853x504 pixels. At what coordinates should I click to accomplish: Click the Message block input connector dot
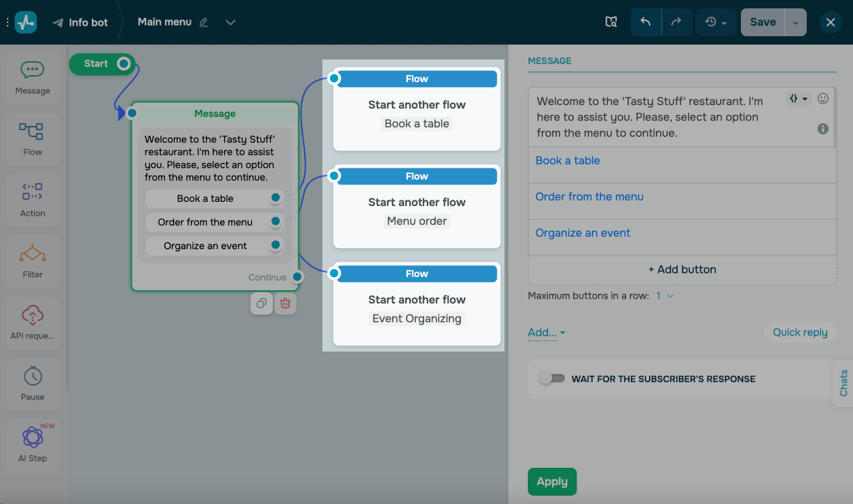132,113
